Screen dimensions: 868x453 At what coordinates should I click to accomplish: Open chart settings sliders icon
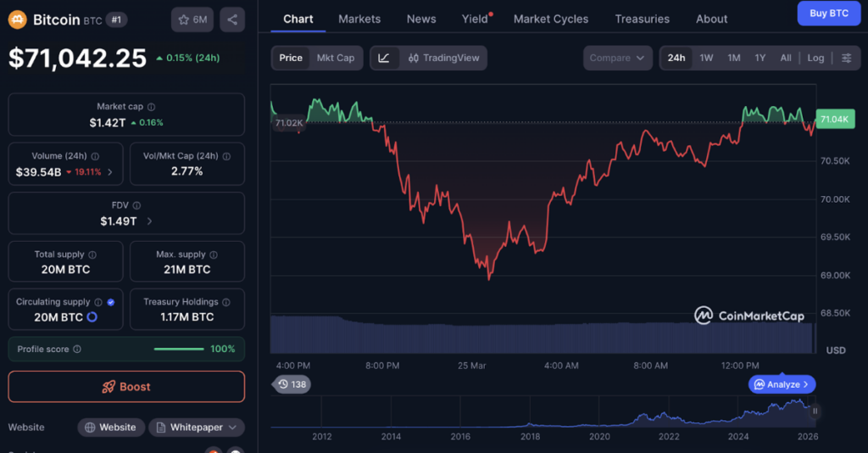tap(847, 58)
